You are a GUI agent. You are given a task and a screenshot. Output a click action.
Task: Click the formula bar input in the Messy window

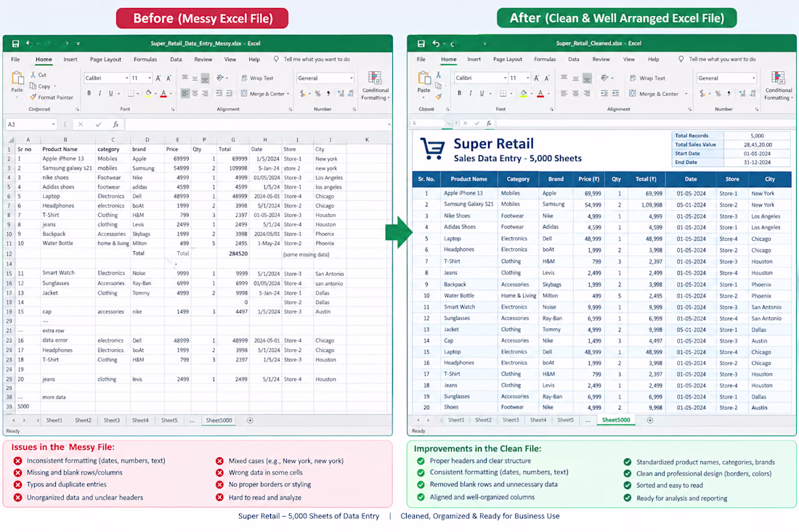pos(258,124)
